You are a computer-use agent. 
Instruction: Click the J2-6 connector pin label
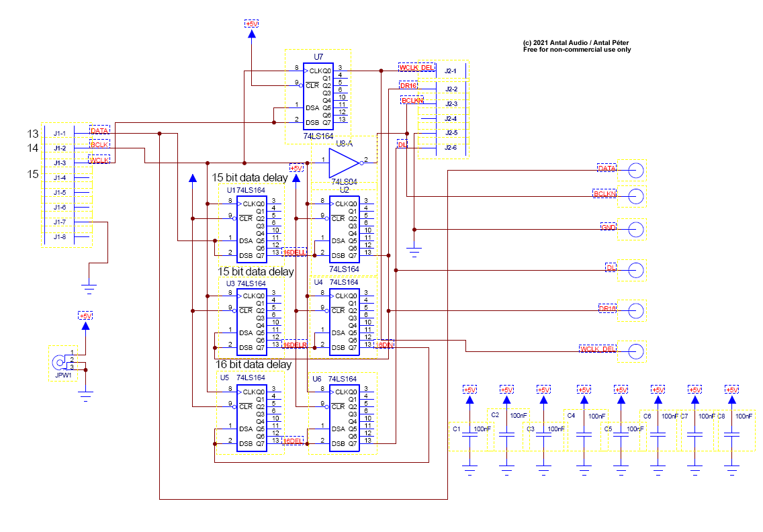coord(451,148)
